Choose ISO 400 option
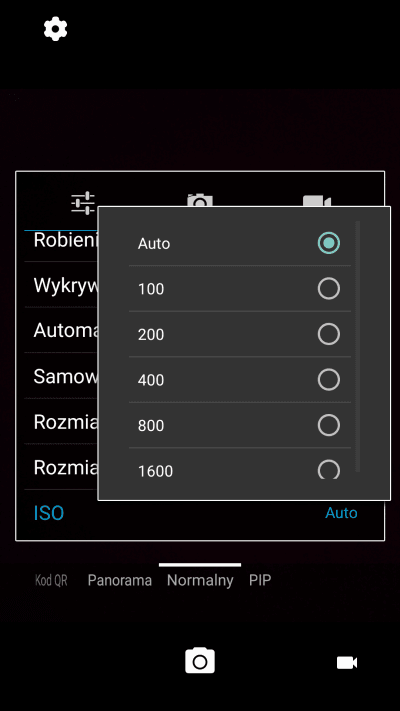Viewport: 400px width, 711px height. pyautogui.click(x=240, y=380)
